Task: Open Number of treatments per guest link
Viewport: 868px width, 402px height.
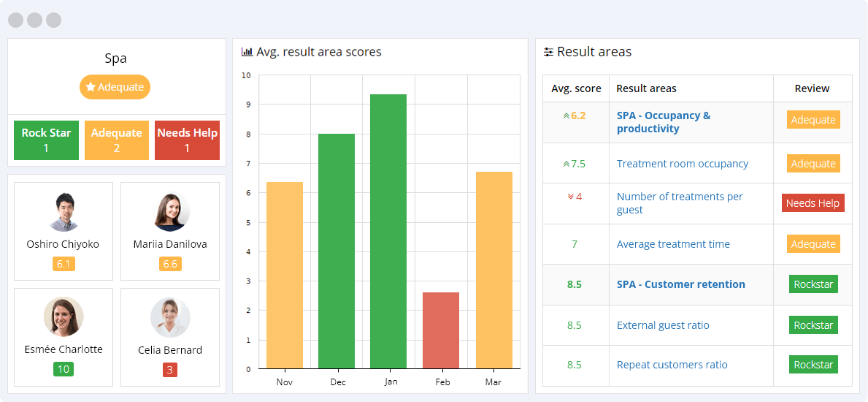Action: point(679,203)
